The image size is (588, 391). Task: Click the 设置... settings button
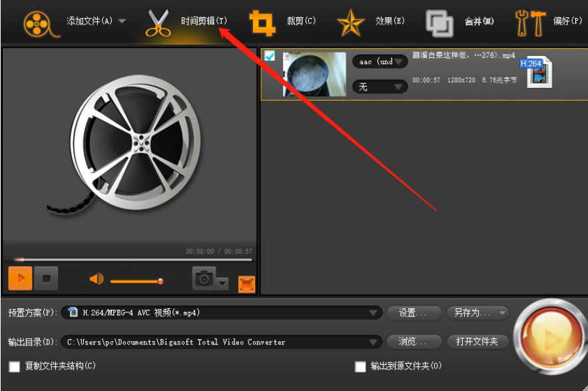pos(414,312)
